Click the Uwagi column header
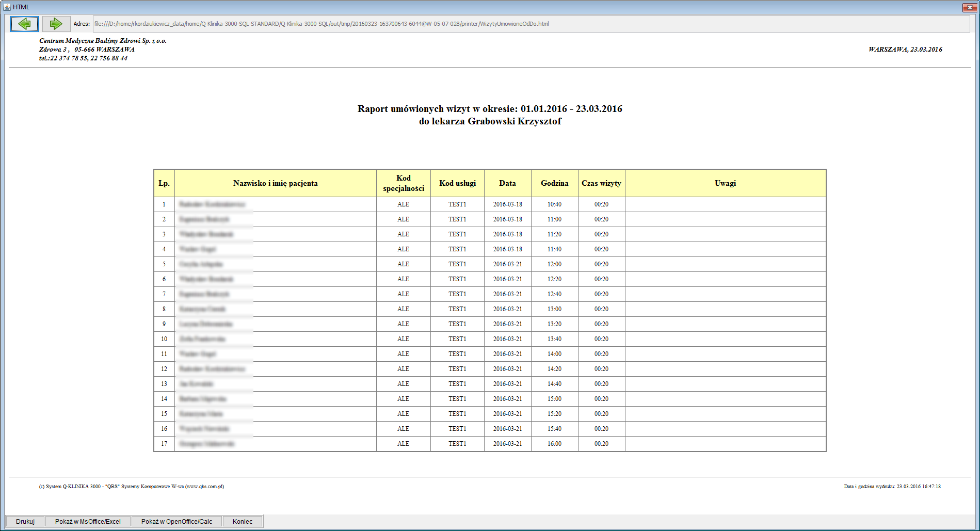The image size is (980, 531). point(726,183)
